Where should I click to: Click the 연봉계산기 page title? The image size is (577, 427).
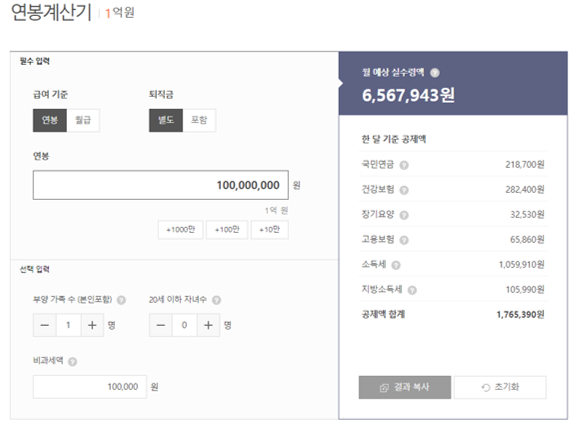(52, 12)
